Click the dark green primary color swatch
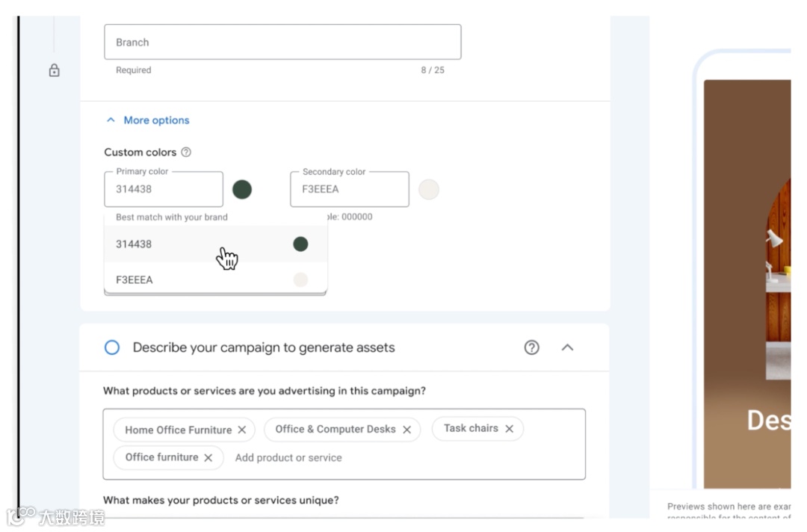 (x=242, y=190)
